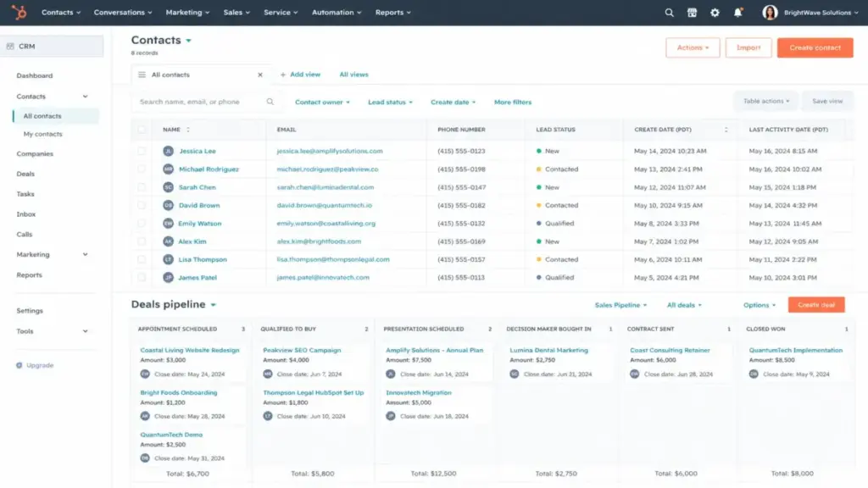The image size is (868, 488).
Task: Click the HubSpot sprocket logo
Action: point(19,12)
